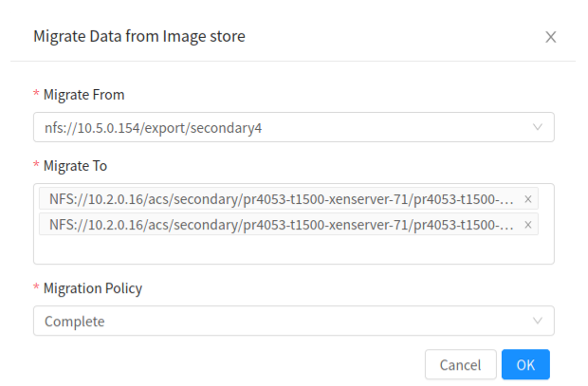Click empty space in Migrate To field

point(294,249)
